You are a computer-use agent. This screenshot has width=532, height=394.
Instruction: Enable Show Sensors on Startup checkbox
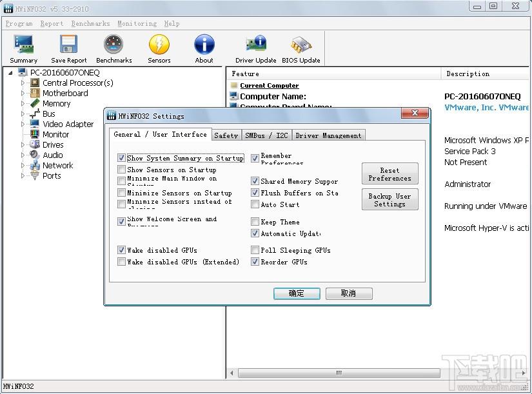tap(121, 170)
